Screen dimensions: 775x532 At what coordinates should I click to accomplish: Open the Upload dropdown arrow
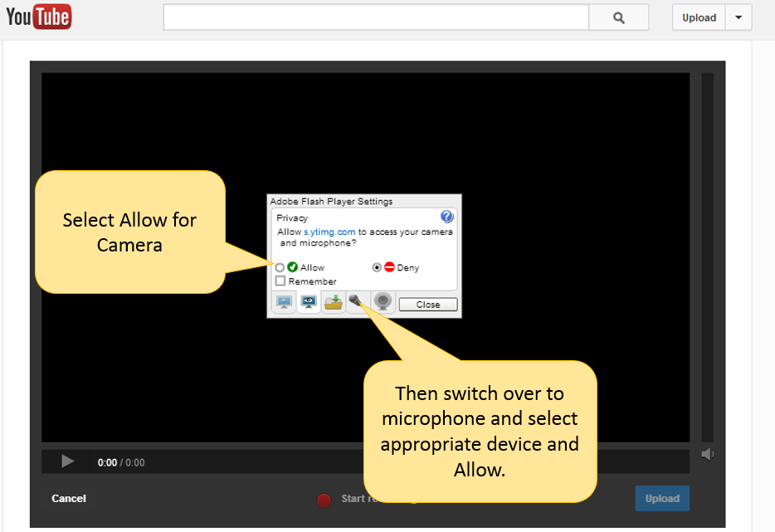point(738,17)
